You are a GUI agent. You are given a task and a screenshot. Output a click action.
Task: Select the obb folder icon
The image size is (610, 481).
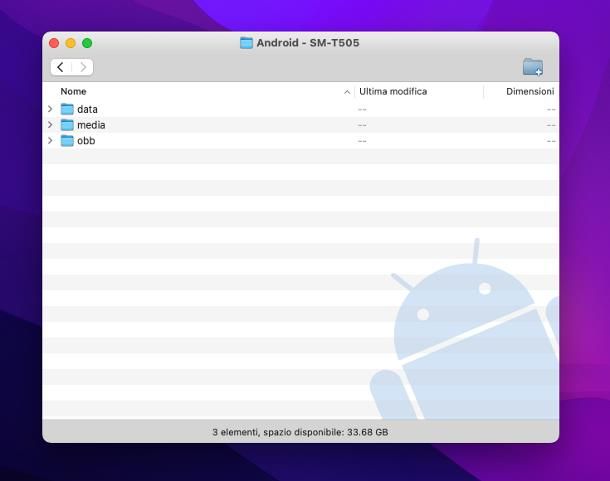[67, 140]
